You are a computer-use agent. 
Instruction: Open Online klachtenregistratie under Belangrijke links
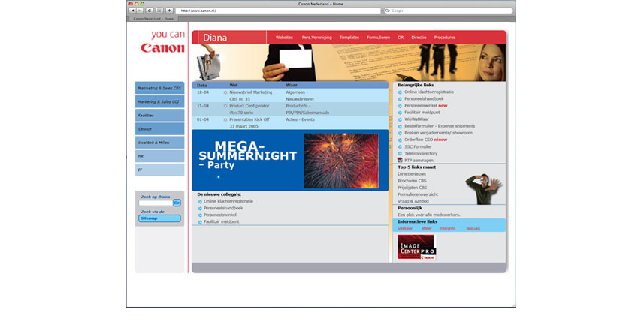(429, 92)
